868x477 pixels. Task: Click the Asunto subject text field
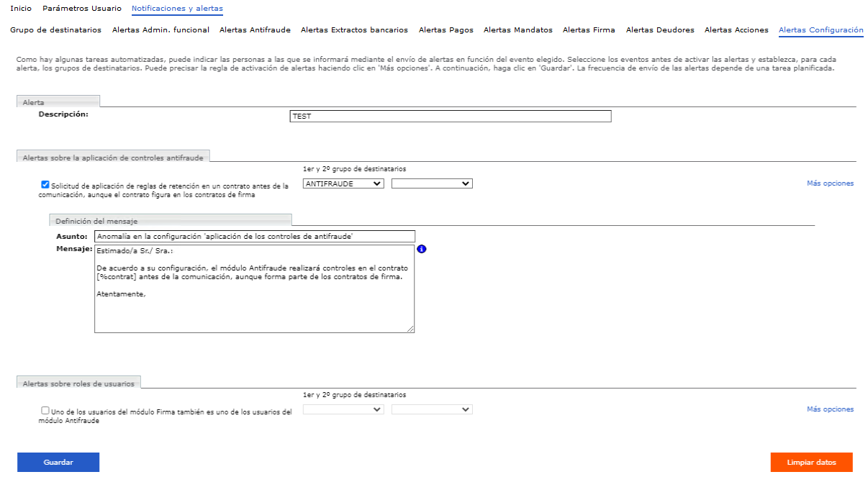[x=255, y=236]
